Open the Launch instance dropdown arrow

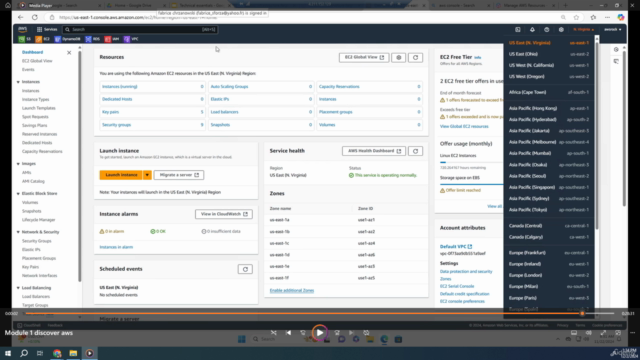click(x=147, y=175)
